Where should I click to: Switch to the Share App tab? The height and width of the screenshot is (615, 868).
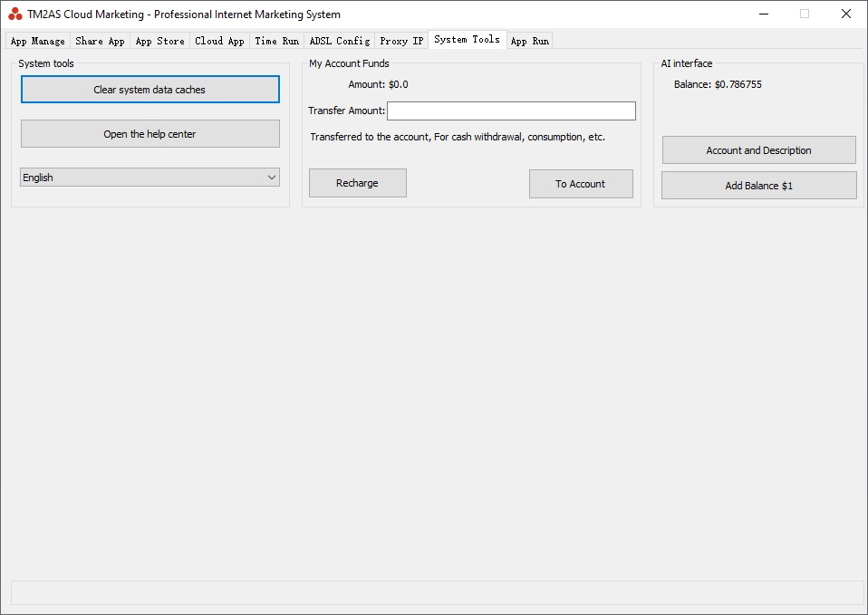(x=100, y=41)
